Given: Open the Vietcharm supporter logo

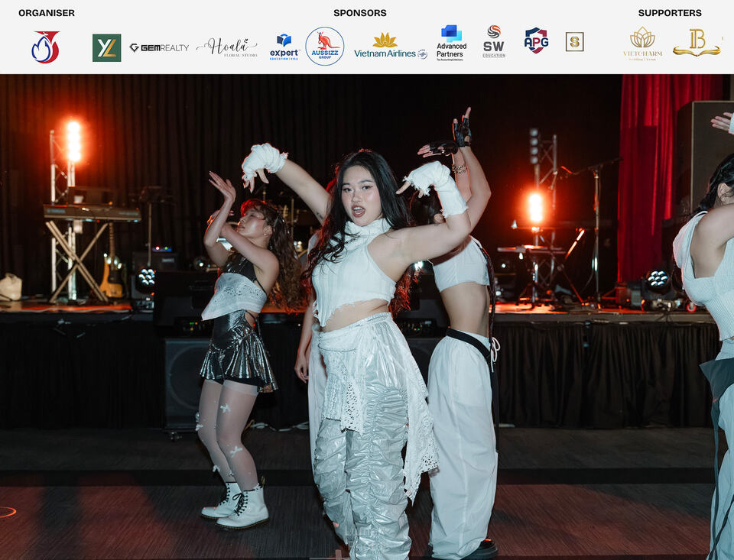Looking at the screenshot, I should click(643, 44).
